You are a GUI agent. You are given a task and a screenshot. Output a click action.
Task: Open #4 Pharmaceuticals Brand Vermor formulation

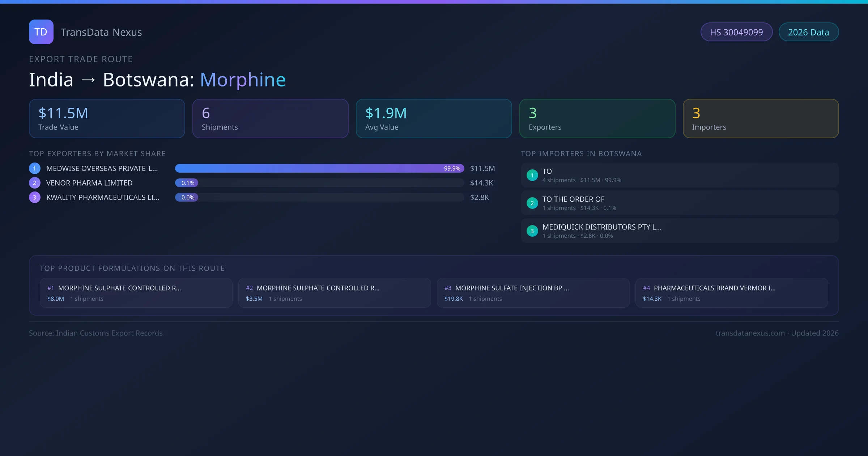(x=732, y=293)
